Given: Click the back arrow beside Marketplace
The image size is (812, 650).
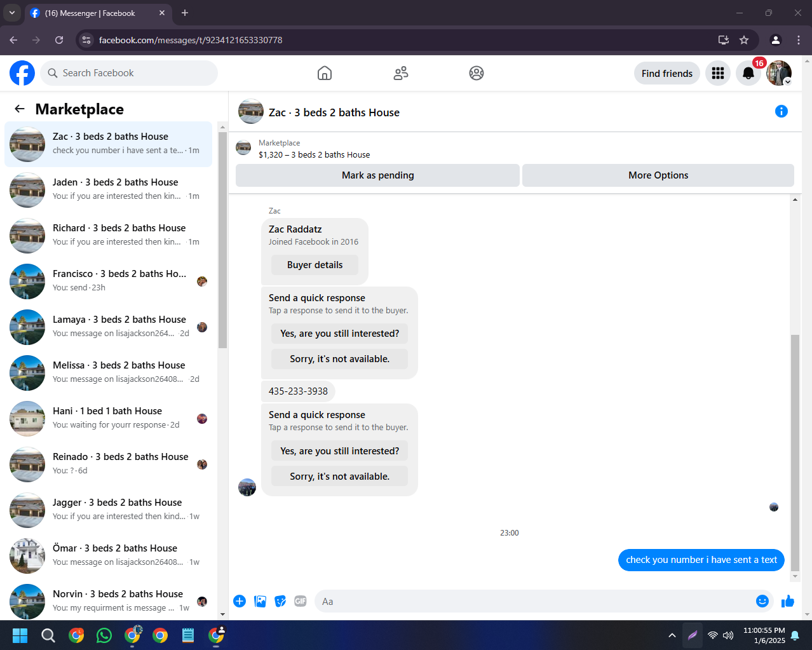Looking at the screenshot, I should (x=20, y=109).
